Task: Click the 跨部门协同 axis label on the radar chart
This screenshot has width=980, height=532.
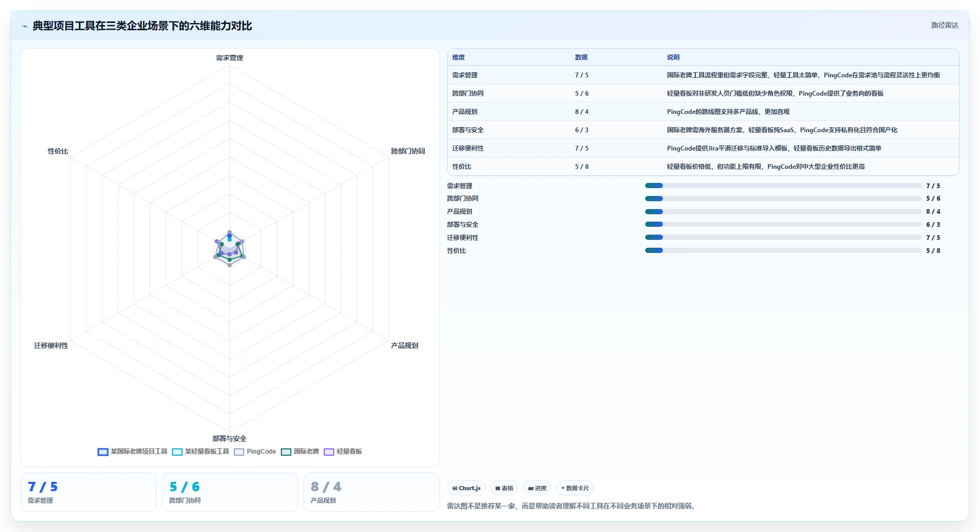Action: (x=408, y=152)
